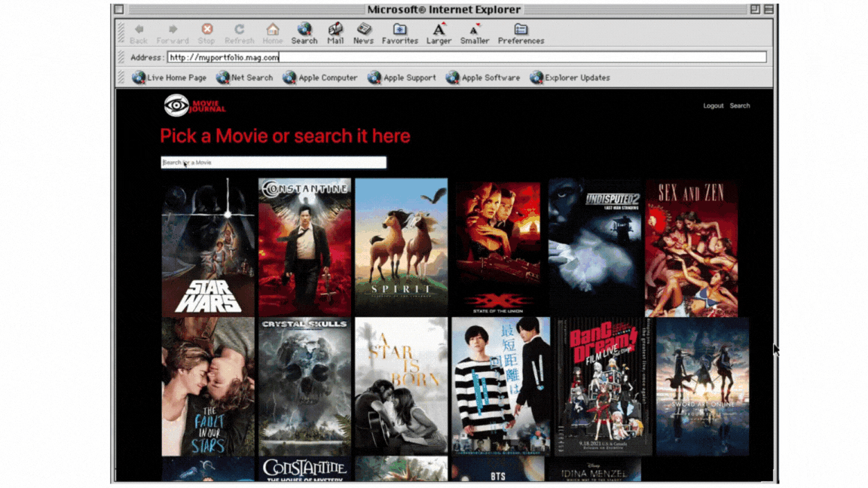Select the A Star Is Born poster
The image size is (868, 488).
402,386
